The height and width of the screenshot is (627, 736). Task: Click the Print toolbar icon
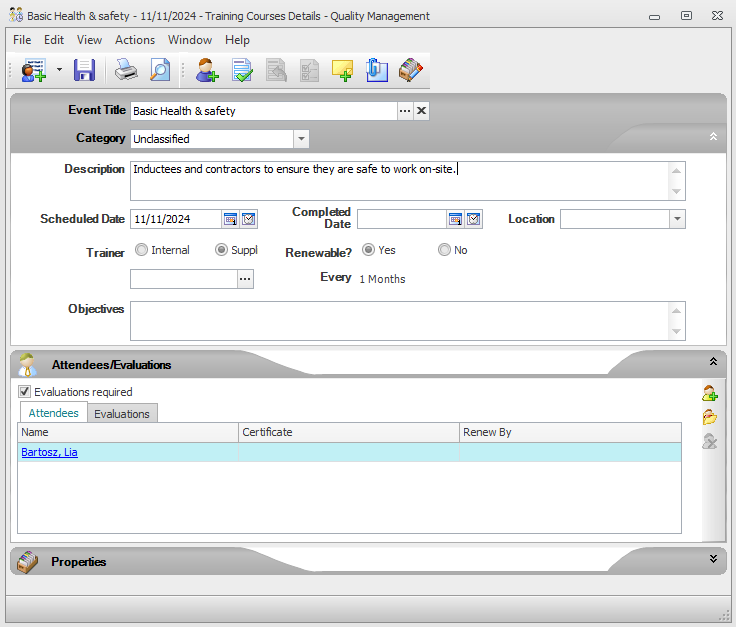(125, 70)
